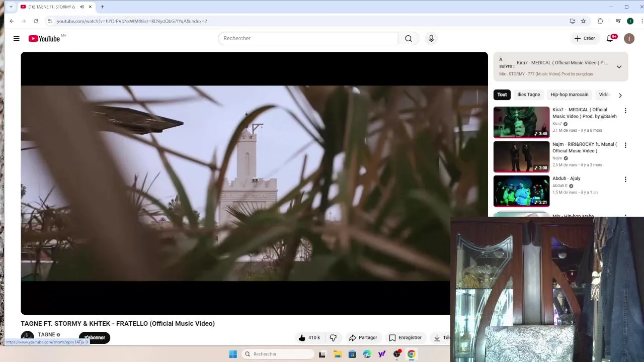
Task: Open options for Najm RIRI&ROCKY video
Action: point(625,145)
